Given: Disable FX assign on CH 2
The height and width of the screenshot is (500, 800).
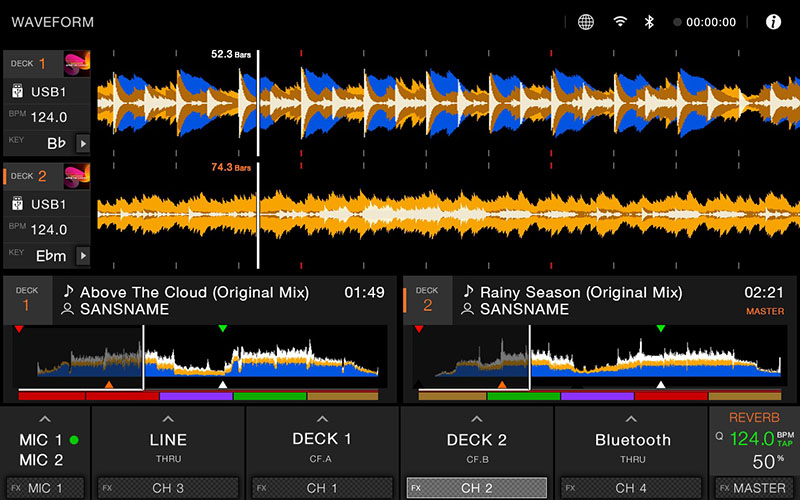Looking at the screenshot, I should click(476, 488).
